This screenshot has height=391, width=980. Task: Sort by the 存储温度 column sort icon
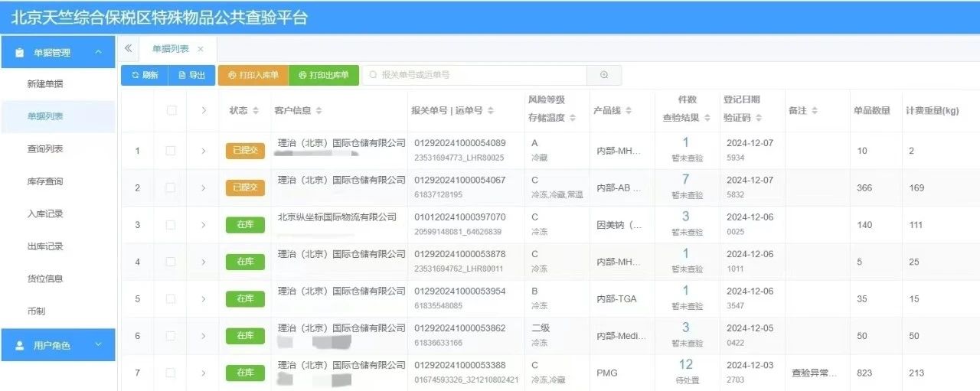(571, 118)
